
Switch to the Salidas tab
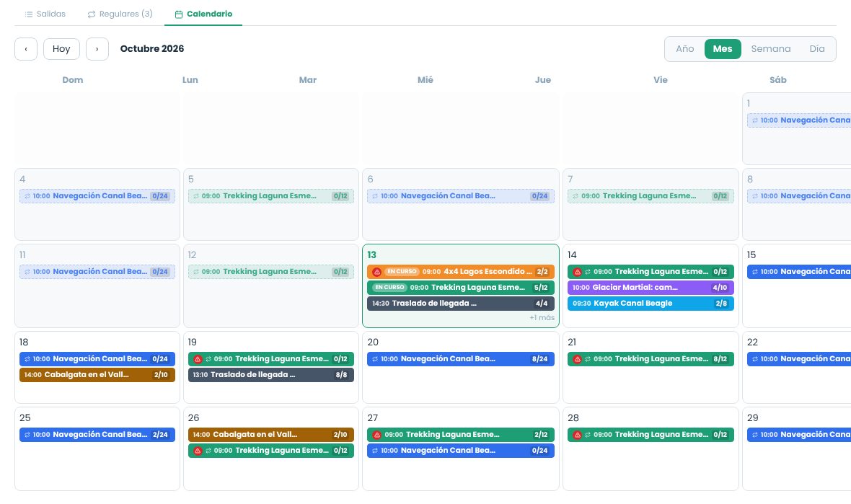click(x=45, y=14)
